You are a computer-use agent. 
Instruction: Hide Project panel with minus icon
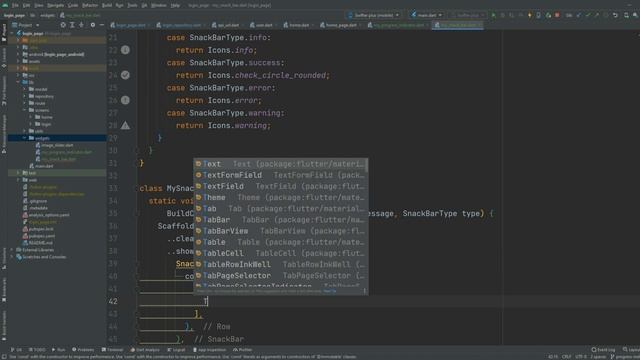(x=102, y=25)
